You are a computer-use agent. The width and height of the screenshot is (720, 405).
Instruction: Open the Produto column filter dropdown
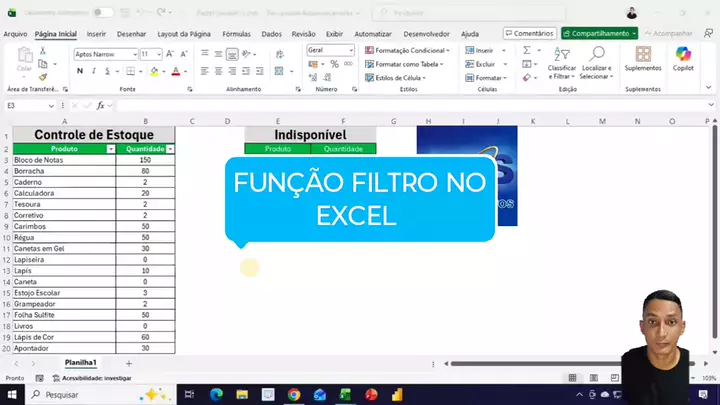[111, 149]
